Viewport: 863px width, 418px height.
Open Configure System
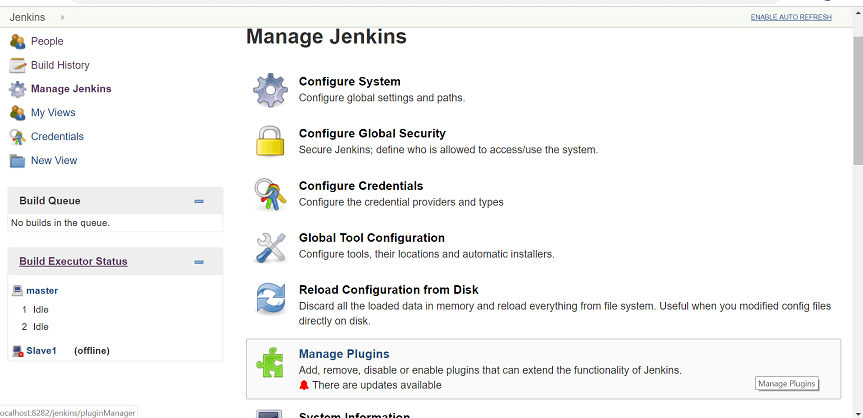tap(349, 82)
